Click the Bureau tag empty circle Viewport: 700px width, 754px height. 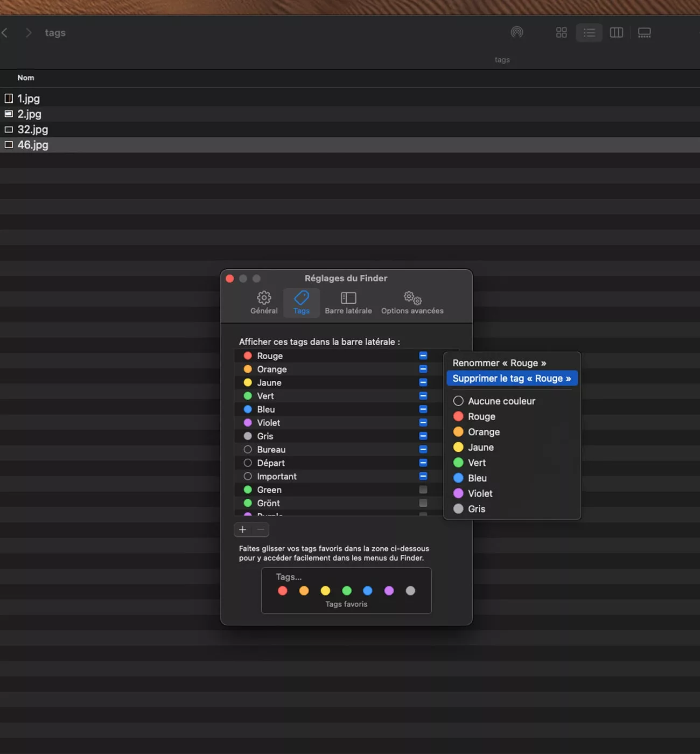[248, 449]
